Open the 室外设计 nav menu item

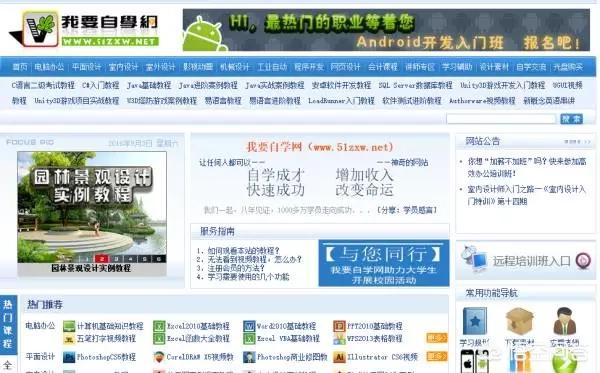point(160,67)
